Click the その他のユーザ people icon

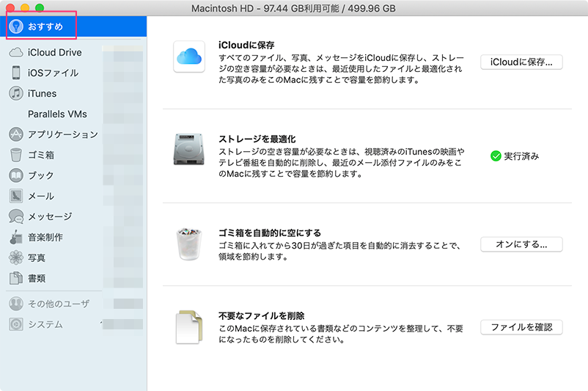point(15,304)
